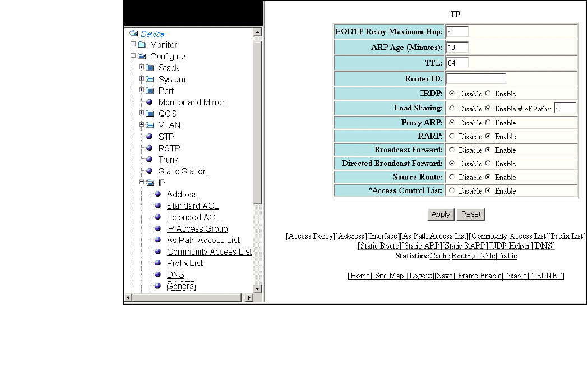Open the Static Station tree link

click(x=183, y=171)
